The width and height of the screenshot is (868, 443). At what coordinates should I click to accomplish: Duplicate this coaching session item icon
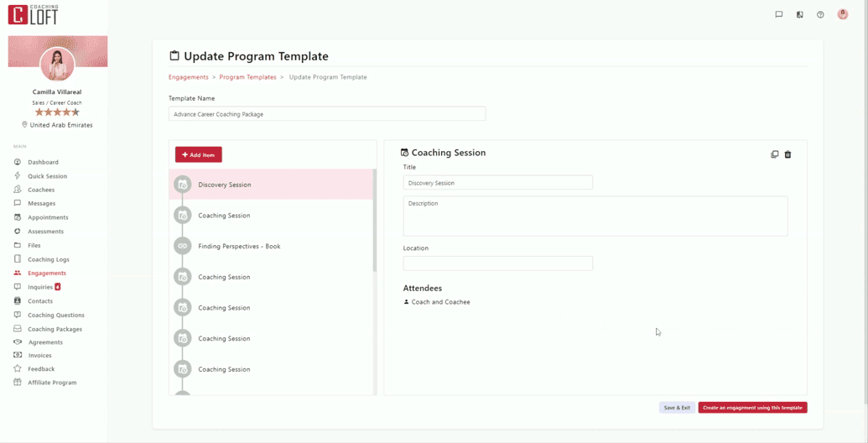(x=774, y=154)
